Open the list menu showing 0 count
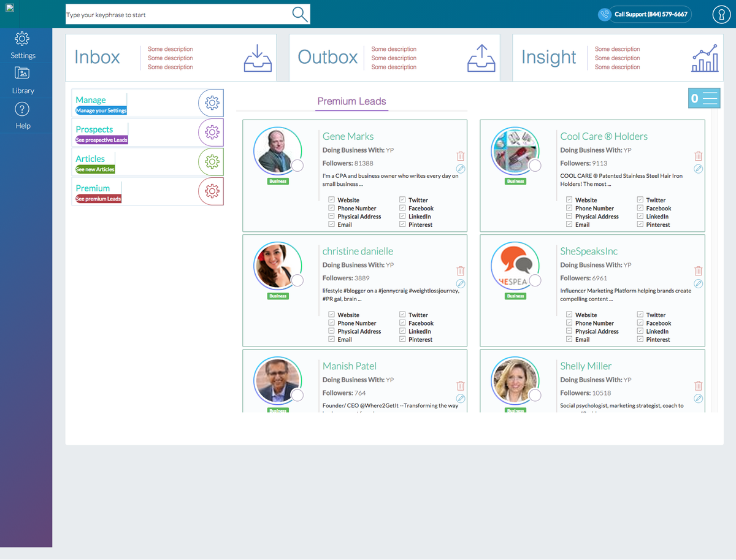This screenshot has height=560, width=736. click(x=704, y=98)
